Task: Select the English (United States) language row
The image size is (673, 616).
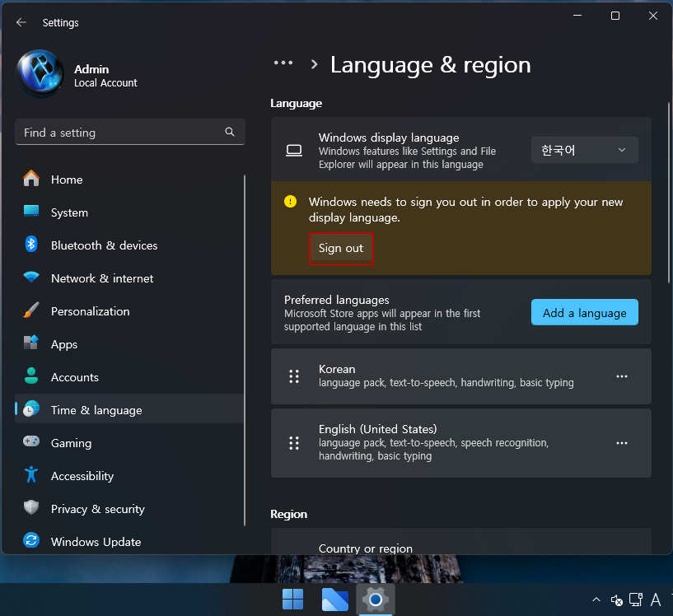Action: (x=461, y=443)
